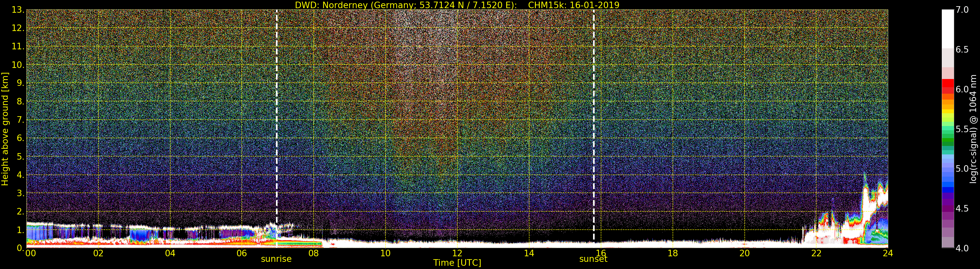Click the x-axis tick label '18'
Image resolution: width=980 pixels, height=269 pixels.
(x=673, y=253)
